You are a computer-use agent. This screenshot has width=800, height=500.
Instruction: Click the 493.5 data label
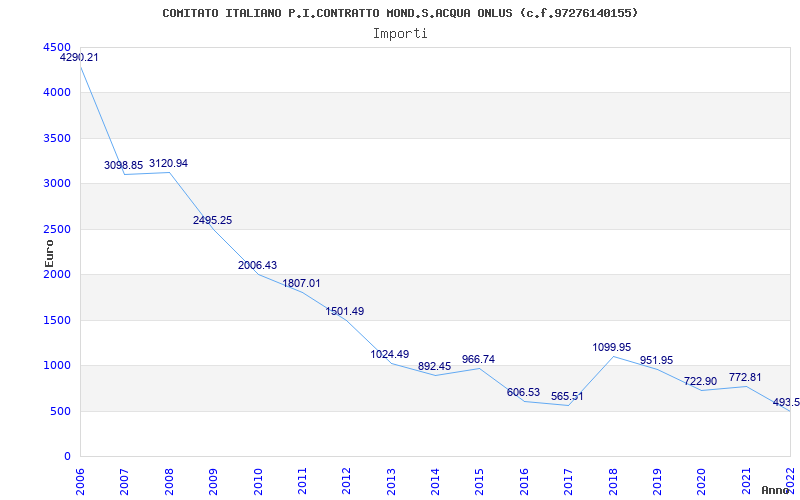[x=786, y=403]
